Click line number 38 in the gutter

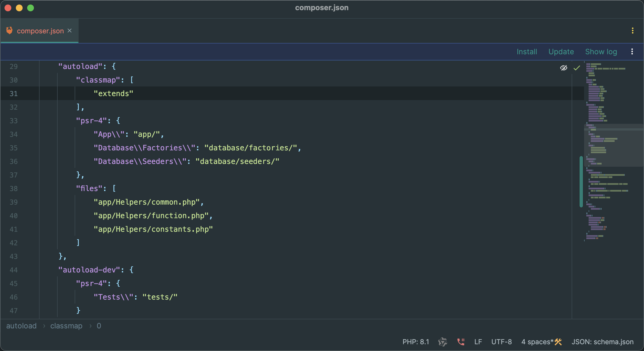pos(14,188)
